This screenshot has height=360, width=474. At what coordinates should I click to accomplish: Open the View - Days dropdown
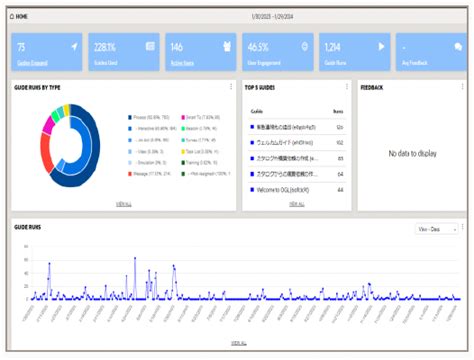436,229
